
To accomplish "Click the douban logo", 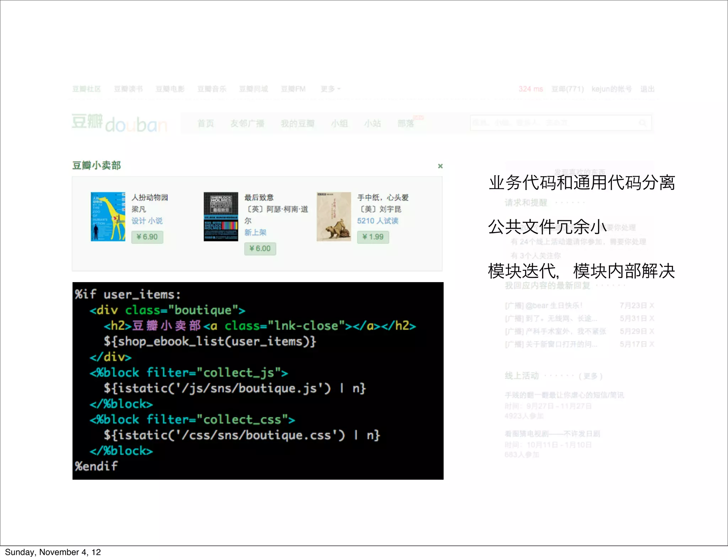I will coord(119,123).
